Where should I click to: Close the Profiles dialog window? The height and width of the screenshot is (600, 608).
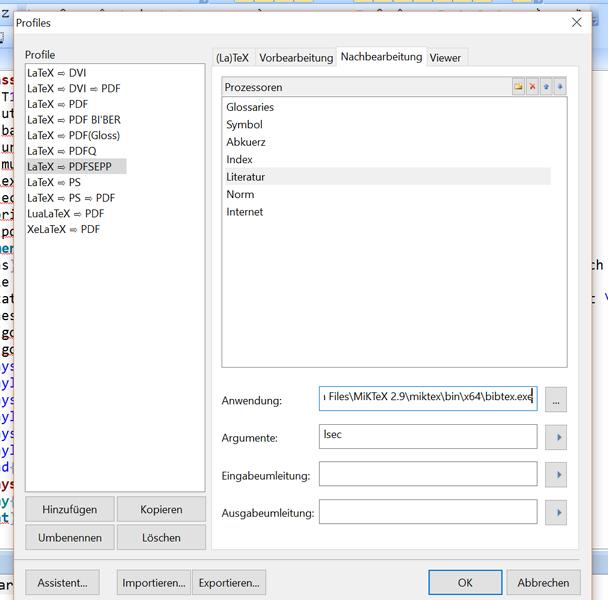tap(576, 22)
